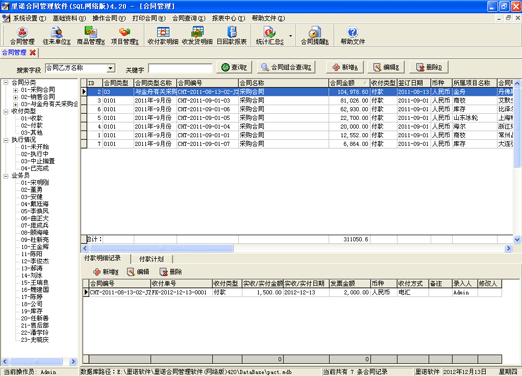Image resolution: width=522 pixels, height=376 pixels.
Task: Click the 帮助文件 help icon
Action: coord(352,36)
